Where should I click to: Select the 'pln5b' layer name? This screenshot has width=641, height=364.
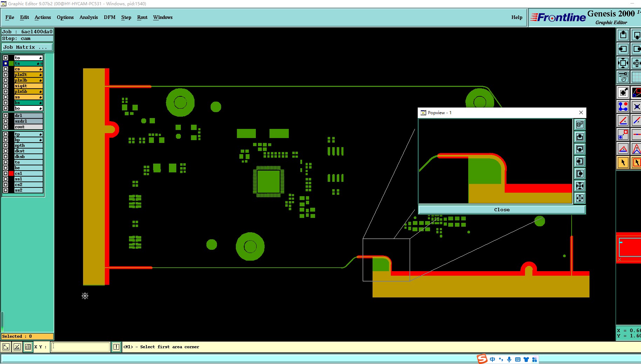click(28, 91)
